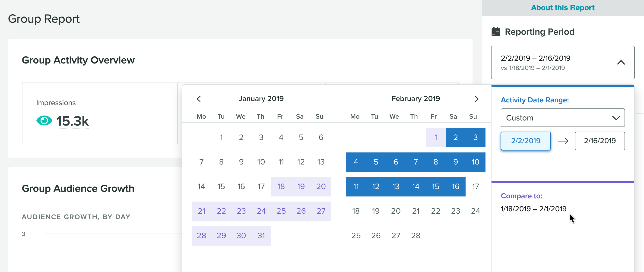The width and height of the screenshot is (644, 272).
Task: Click the February 2019 month heading
Action: click(416, 99)
